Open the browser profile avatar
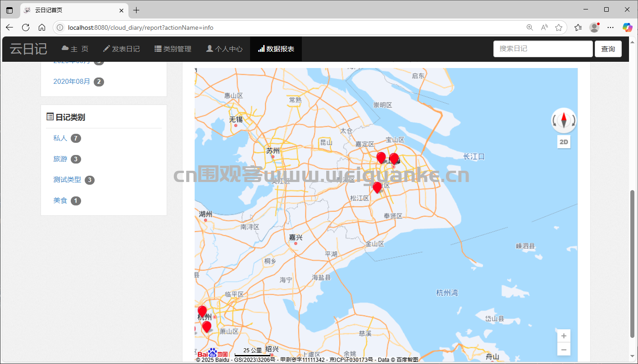The width and height of the screenshot is (638, 364). [595, 27]
